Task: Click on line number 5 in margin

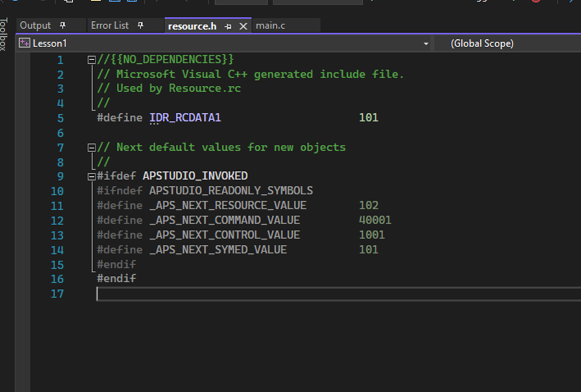Action: click(x=60, y=118)
